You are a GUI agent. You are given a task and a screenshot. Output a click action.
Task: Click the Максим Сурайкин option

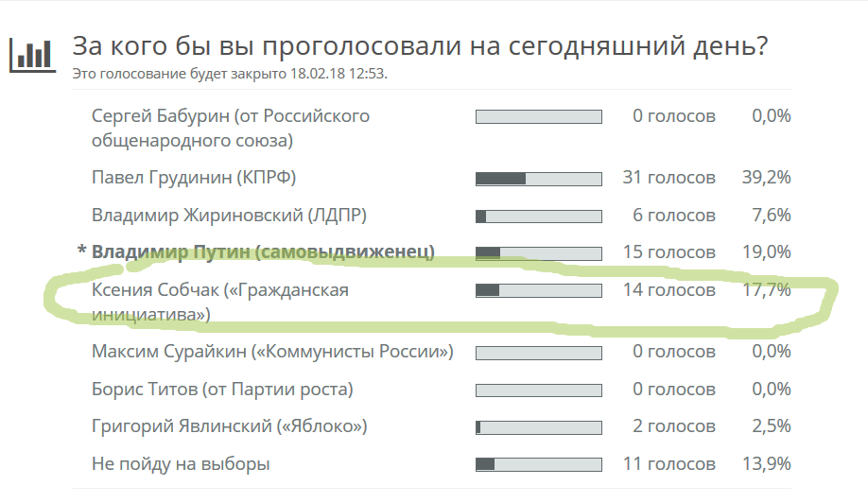pyautogui.click(x=272, y=352)
